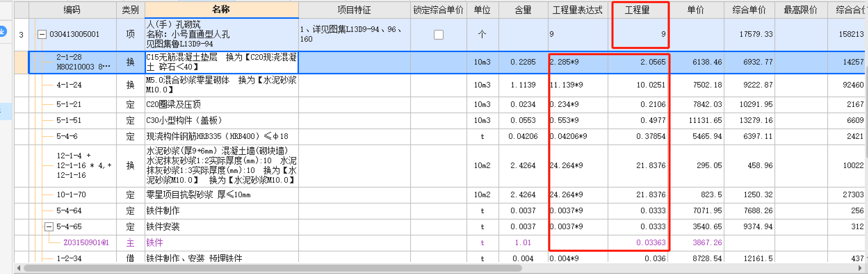The height and width of the screenshot is (274, 868).
Task: Click the name cell 人(手)孔砌筑
Action: [221, 34]
